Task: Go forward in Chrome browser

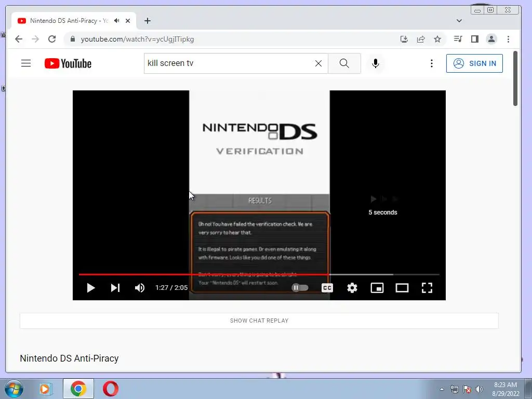Action: point(35,39)
